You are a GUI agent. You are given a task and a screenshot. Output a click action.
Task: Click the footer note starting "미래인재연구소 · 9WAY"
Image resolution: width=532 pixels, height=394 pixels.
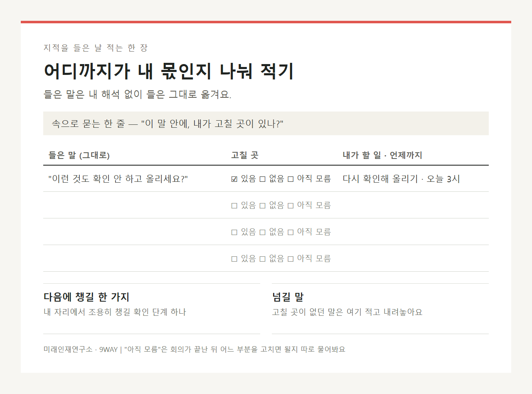click(194, 349)
